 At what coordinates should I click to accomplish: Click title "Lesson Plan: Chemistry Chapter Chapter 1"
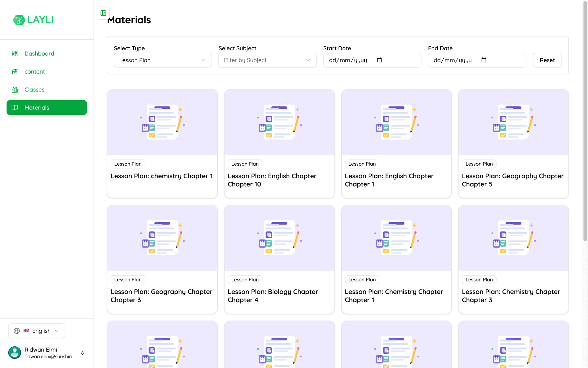(x=394, y=296)
